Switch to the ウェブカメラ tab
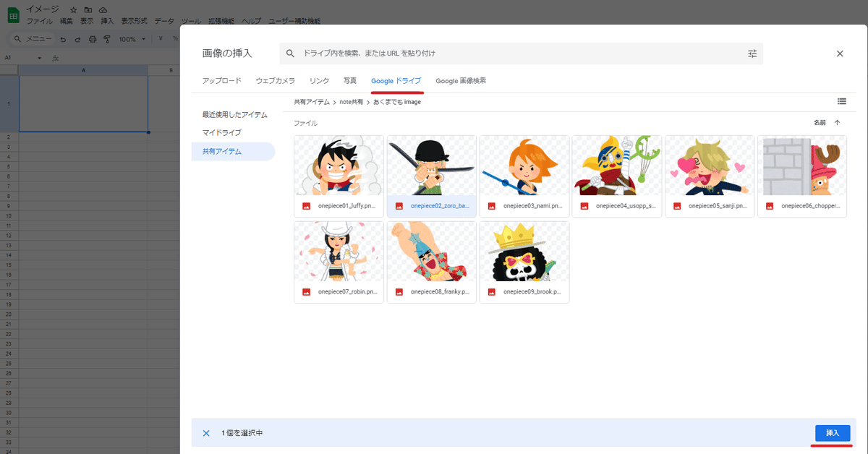868x454 pixels. (x=276, y=81)
